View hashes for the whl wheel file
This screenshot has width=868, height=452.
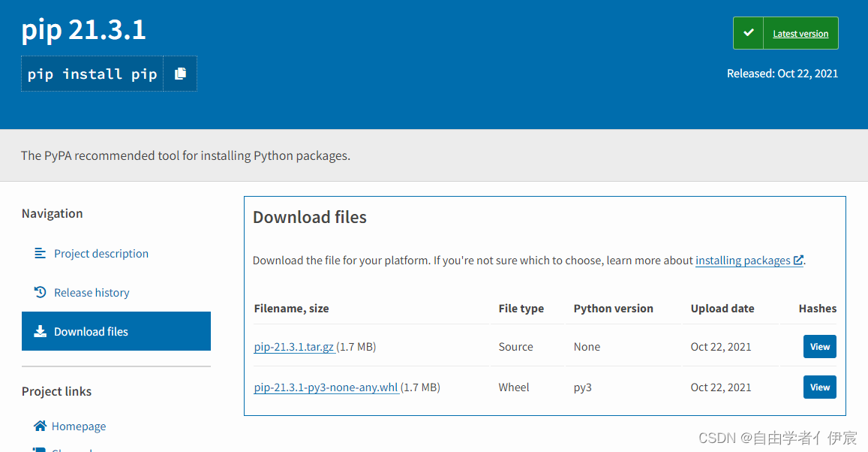[820, 387]
